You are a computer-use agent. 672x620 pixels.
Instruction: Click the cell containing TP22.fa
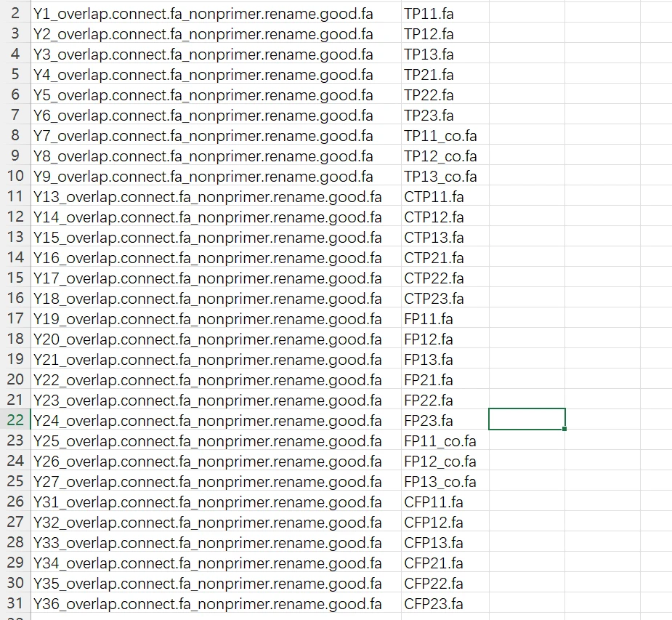coord(429,95)
